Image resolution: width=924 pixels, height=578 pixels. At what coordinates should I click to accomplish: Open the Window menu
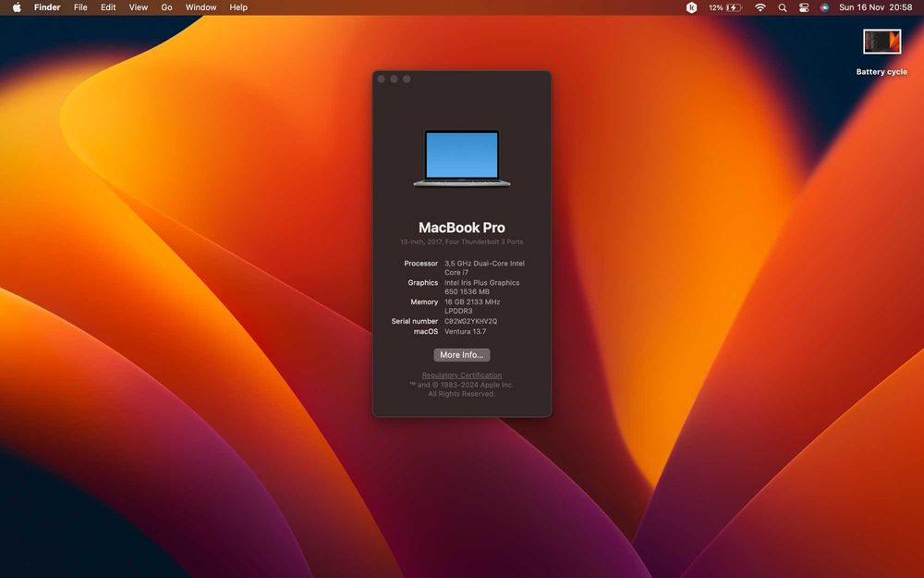tap(201, 7)
